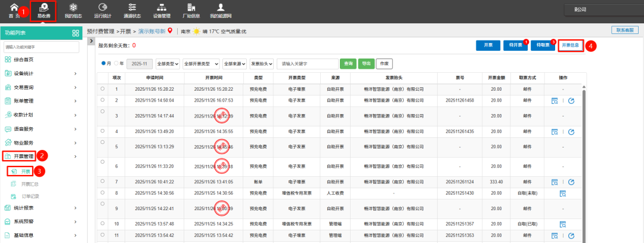The image size is (644, 243).
Task: Select the 月 radio button
Action: pos(103,63)
